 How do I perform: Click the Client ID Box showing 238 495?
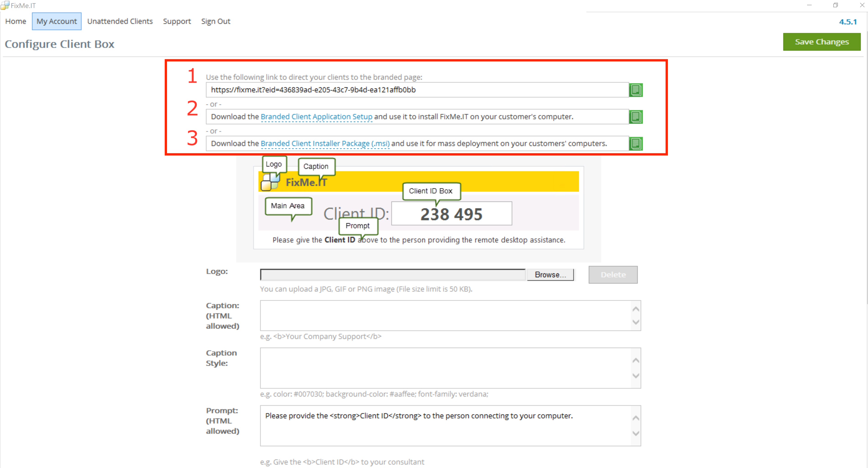click(x=452, y=213)
